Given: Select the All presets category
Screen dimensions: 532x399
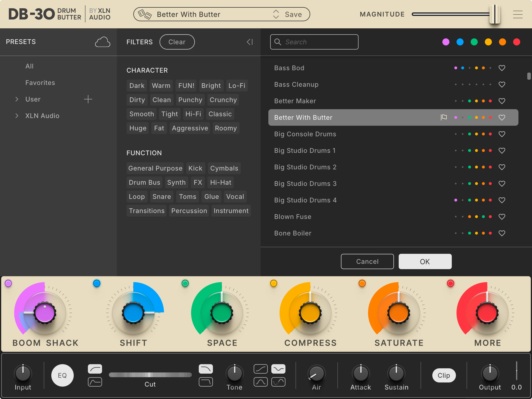Looking at the screenshot, I should click(29, 66).
